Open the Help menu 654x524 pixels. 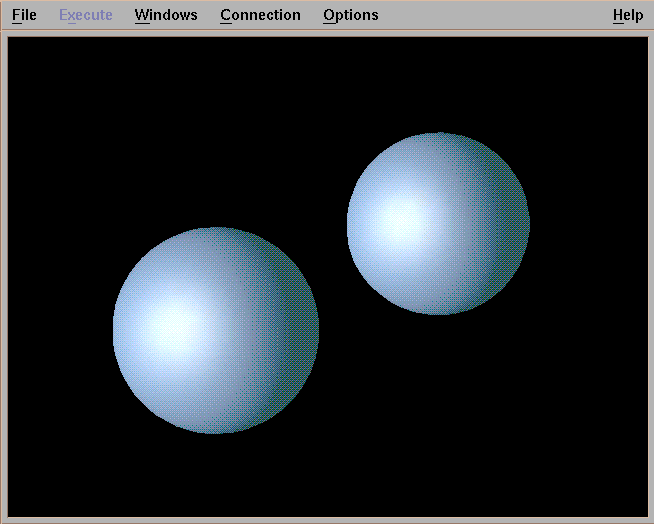coord(628,15)
